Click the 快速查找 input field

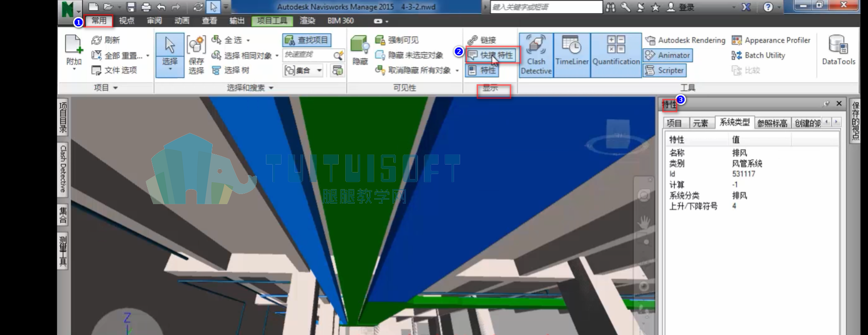[307, 55]
